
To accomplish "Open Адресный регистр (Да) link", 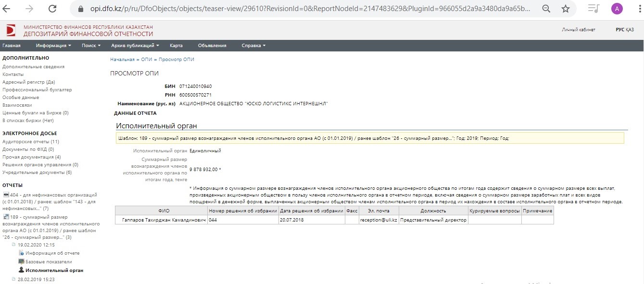I will (x=28, y=82).
